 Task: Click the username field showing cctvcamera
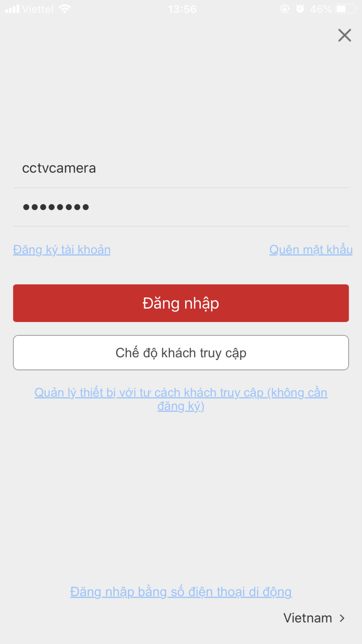coord(181,168)
